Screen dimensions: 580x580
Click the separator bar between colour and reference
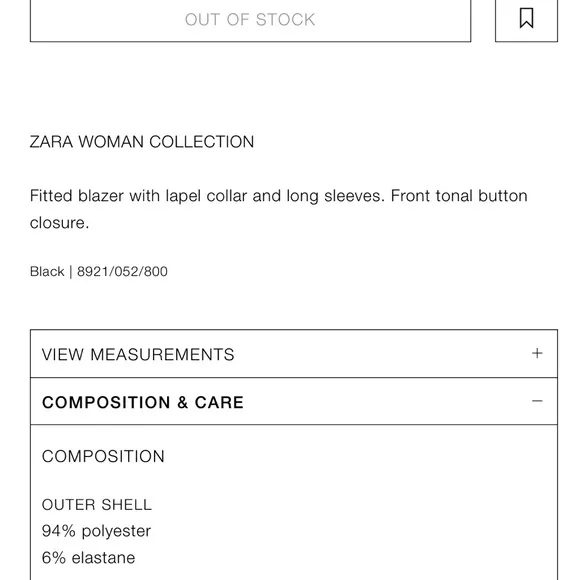tap(71, 272)
